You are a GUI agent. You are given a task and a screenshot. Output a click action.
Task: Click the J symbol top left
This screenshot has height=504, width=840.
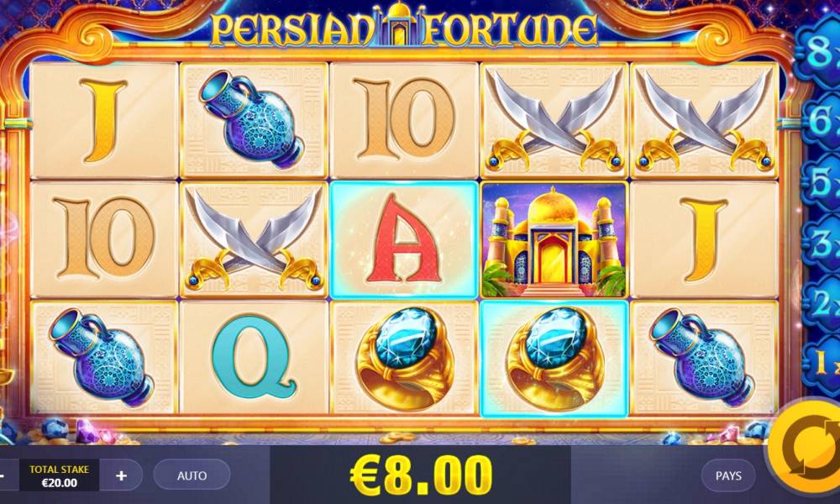[104, 120]
